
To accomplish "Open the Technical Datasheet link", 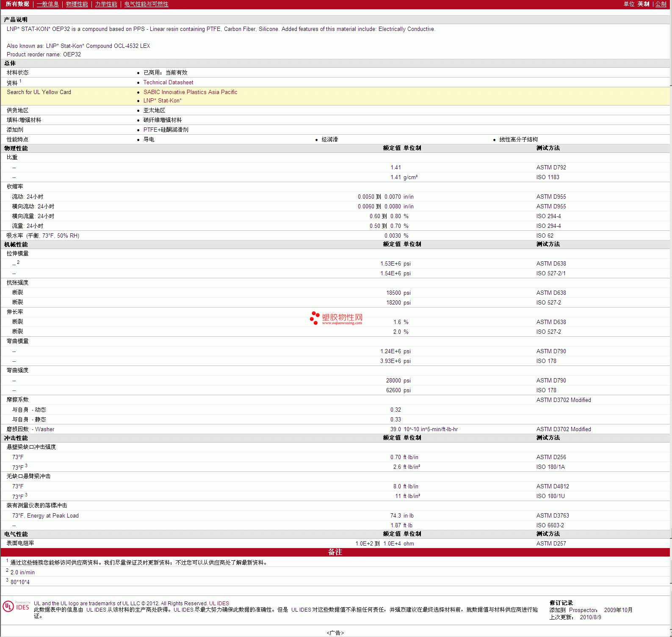I will [168, 83].
